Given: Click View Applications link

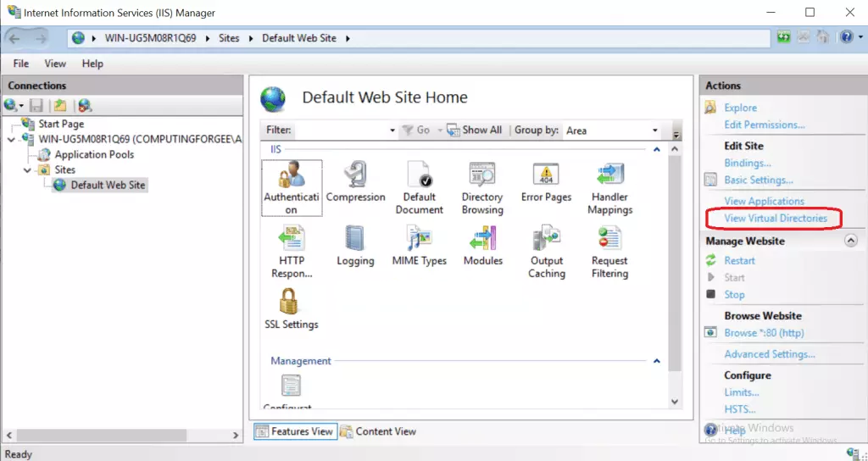Looking at the screenshot, I should [764, 201].
